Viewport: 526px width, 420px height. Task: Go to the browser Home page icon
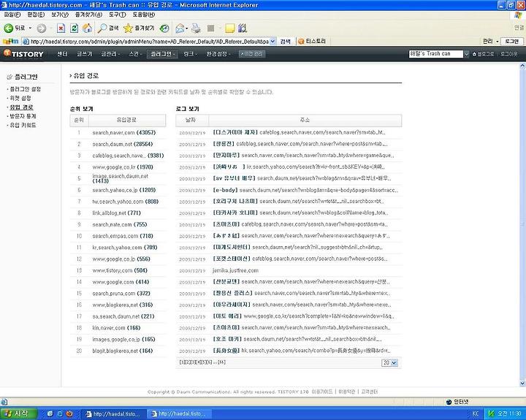coord(87,28)
